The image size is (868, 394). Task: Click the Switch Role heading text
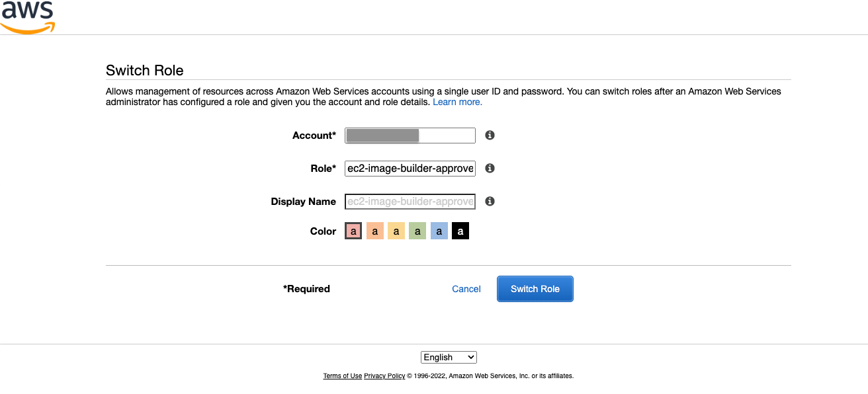click(x=145, y=70)
